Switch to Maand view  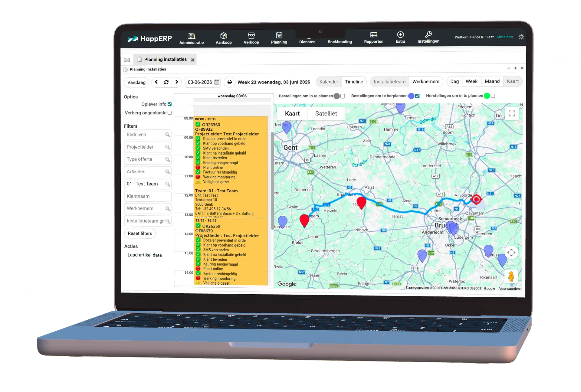click(492, 81)
